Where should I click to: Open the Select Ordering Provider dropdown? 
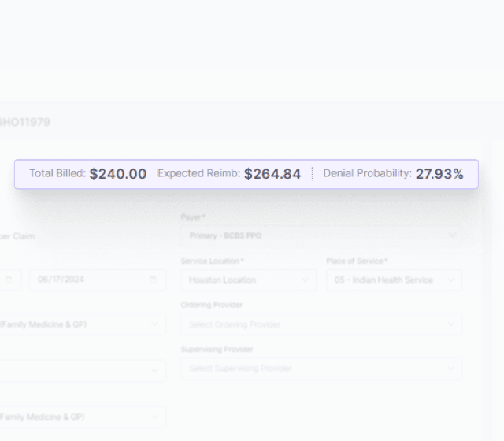[x=315, y=324]
